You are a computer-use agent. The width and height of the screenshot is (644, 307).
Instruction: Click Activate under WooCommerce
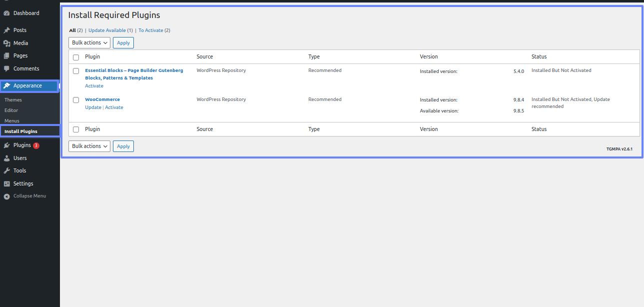tap(114, 107)
